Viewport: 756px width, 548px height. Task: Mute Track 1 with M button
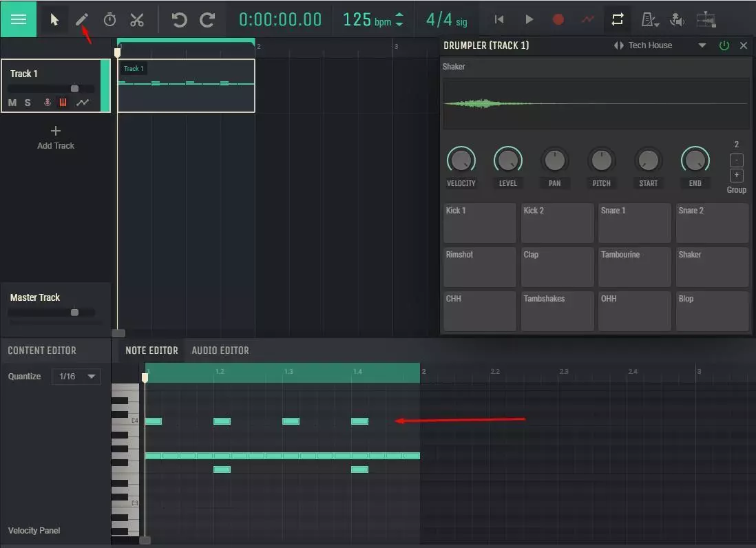click(12, 103)
